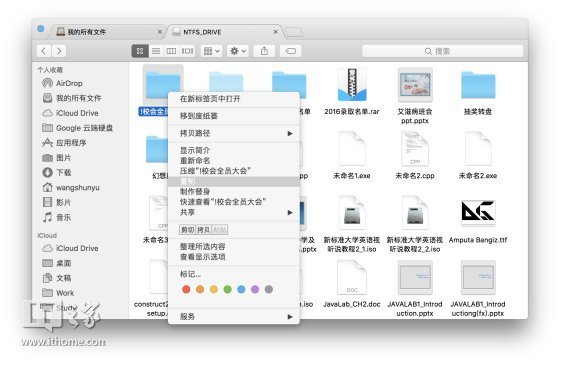Open 桌面 under iCloud section
The width and height of the screenshot is (561, 366).
[57, 263]
